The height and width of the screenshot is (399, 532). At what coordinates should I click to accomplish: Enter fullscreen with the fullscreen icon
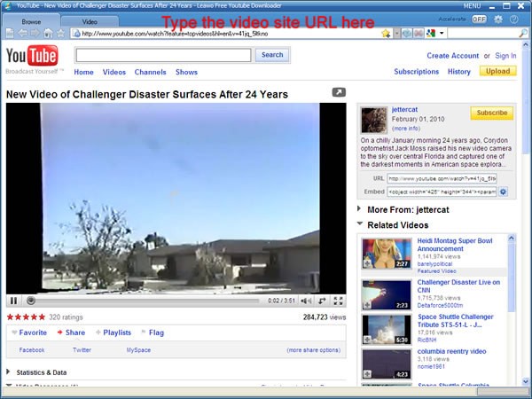[338, 301]
